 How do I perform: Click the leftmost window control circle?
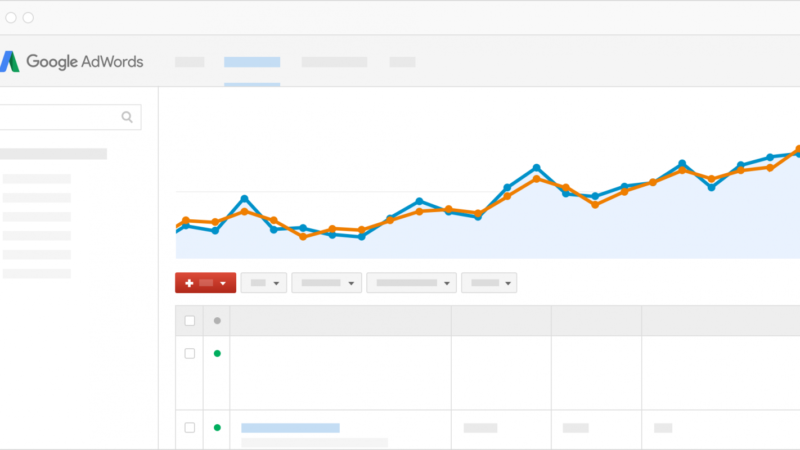tap(8, 18)
